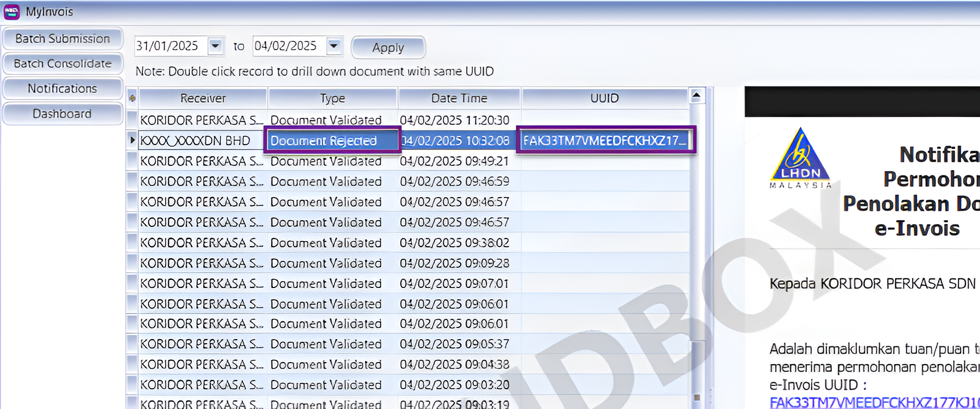
Task: Click the current row arrow indicator
Action: (132, 140)
